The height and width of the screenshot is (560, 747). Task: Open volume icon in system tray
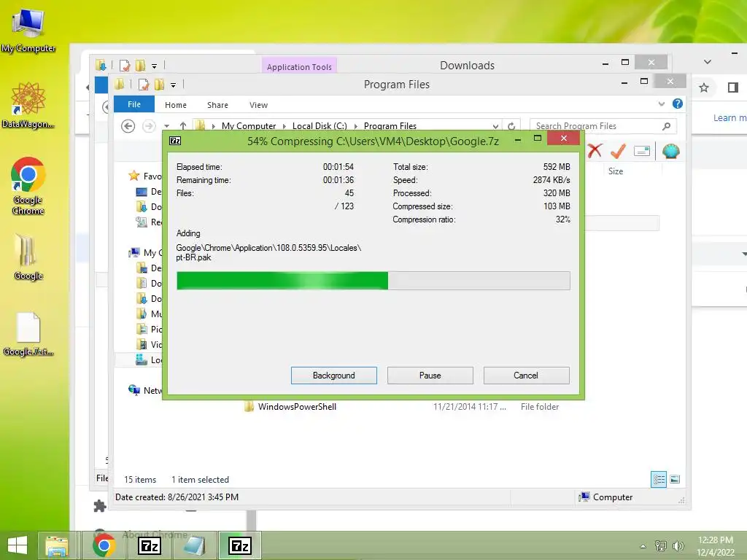point(678,545)
